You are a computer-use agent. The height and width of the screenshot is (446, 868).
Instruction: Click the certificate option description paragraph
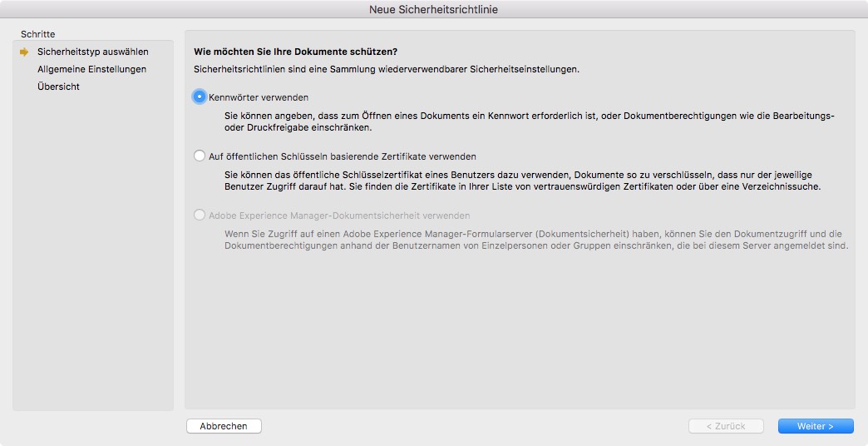click(527, 181)
